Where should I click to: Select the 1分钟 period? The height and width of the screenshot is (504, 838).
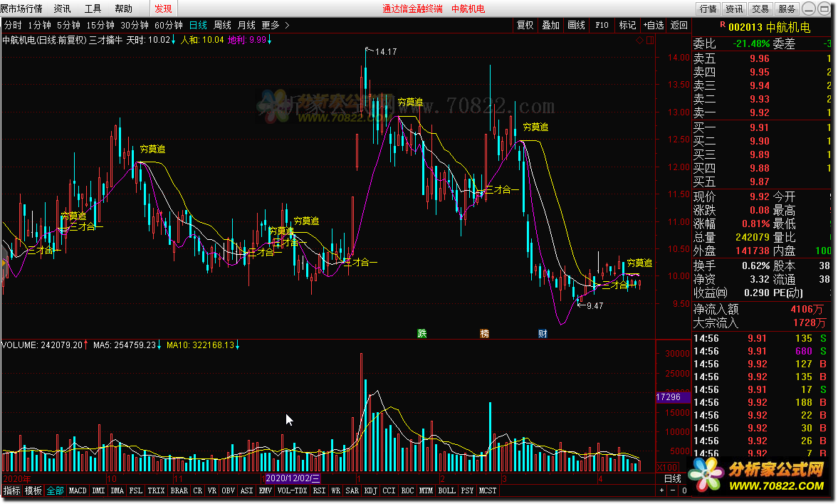(x=39, y=25)
